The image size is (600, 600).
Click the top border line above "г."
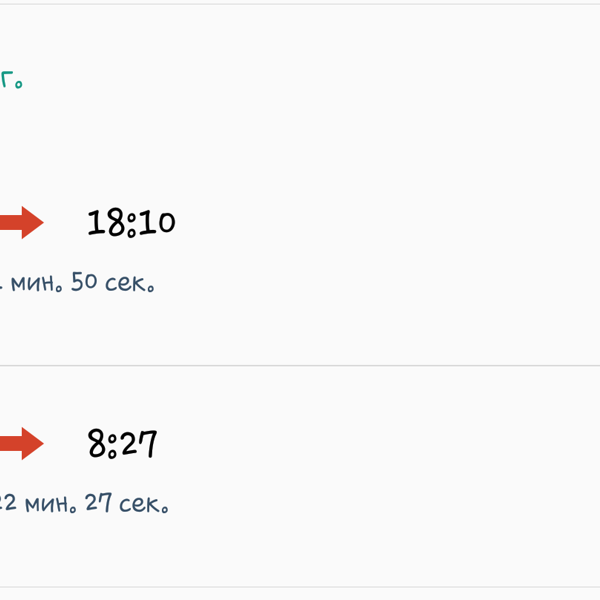pos(300,4)
